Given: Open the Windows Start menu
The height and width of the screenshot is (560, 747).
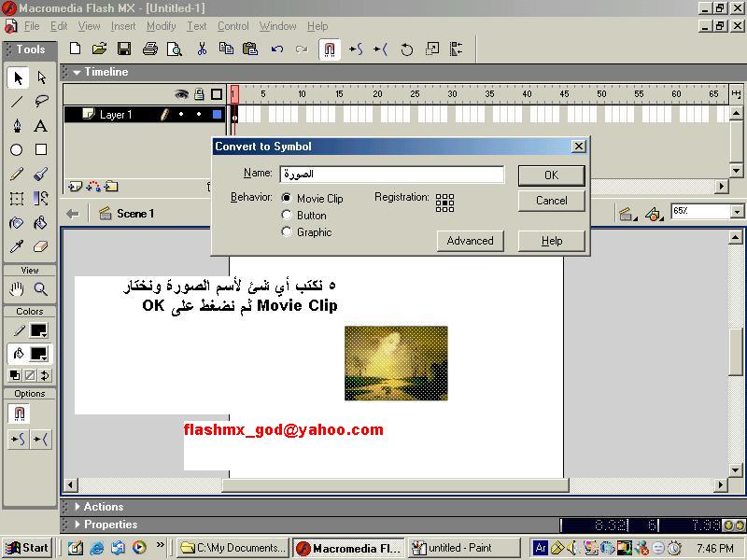Looking at the screenshot, I should click(x=28, y=548).
